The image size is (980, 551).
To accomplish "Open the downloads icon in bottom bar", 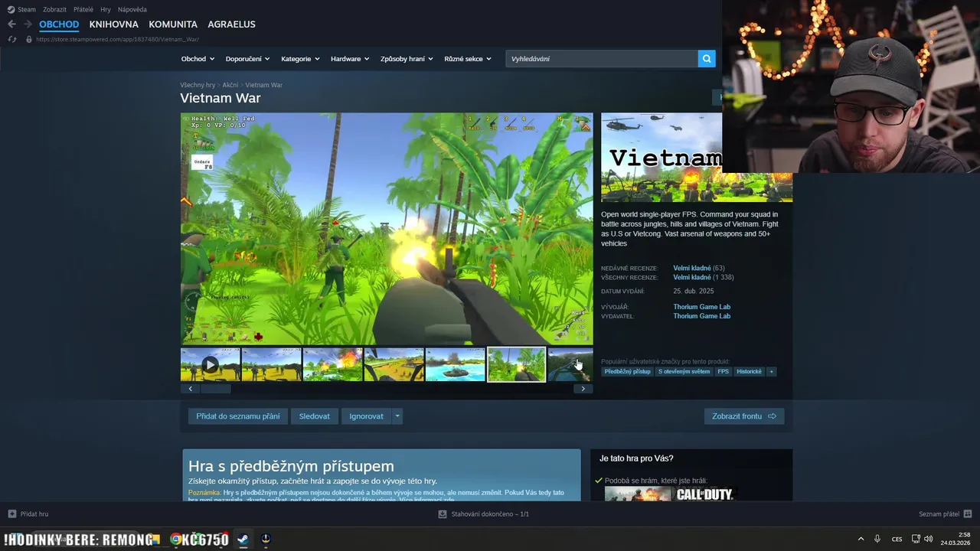I will click(x=443, y=514).
